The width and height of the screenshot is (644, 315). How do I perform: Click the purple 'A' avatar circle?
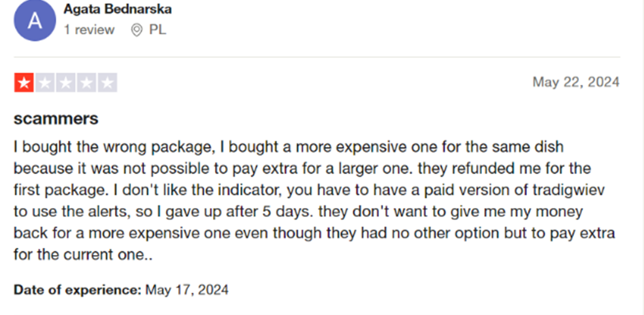click(35, 20)
